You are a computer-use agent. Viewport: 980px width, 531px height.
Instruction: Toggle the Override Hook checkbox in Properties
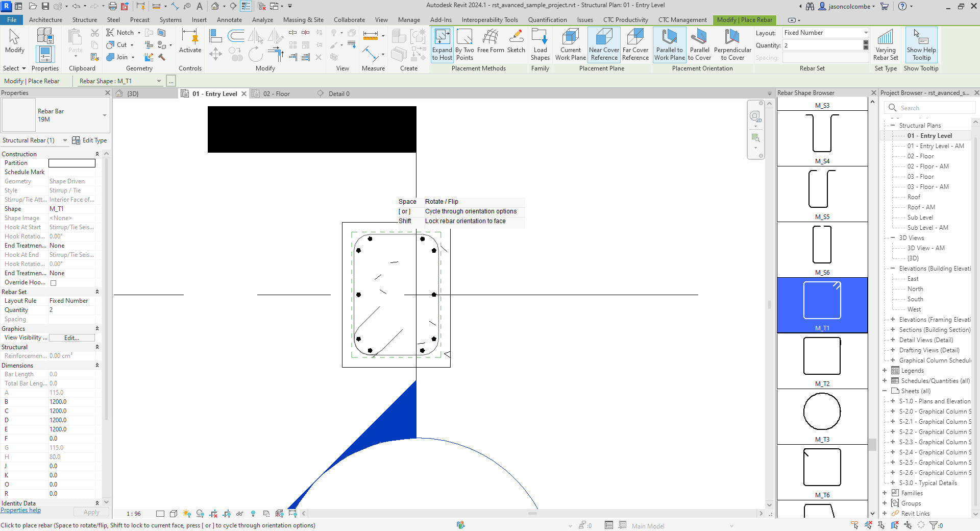(x=53, y=282)
